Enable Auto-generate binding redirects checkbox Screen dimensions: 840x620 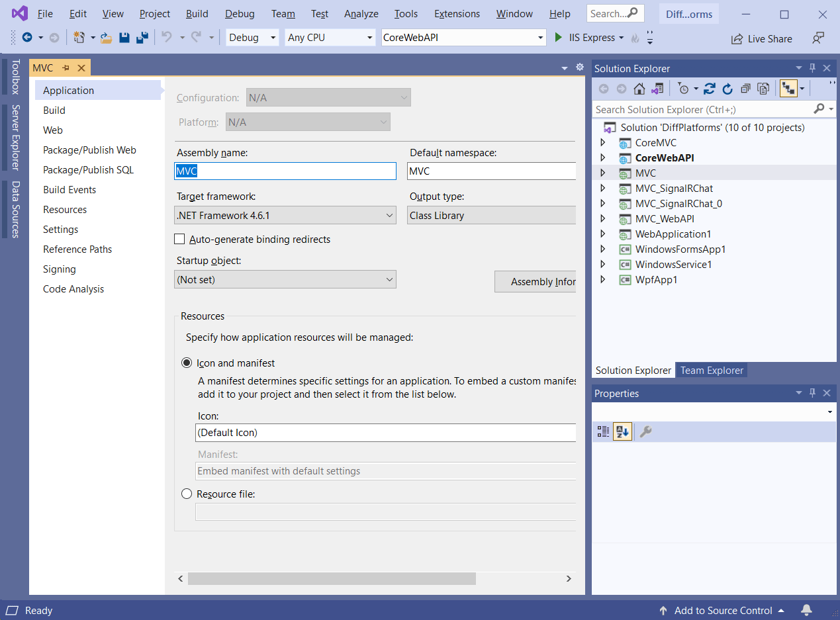[x=179, y=239]
